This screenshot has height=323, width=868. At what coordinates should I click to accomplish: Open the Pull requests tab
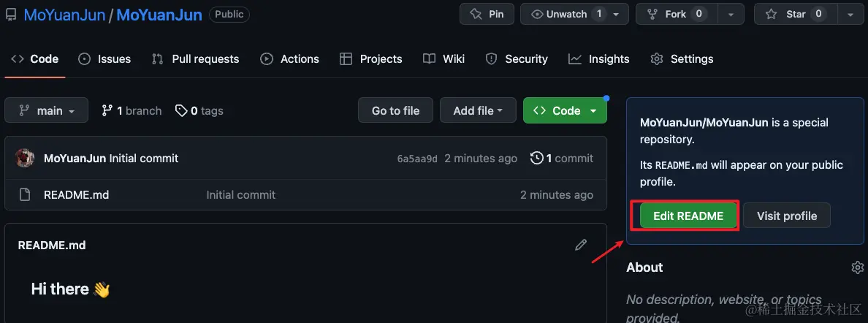(195, 59)
